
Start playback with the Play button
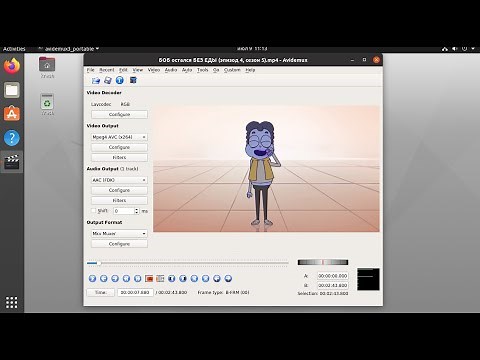point(93,278)
